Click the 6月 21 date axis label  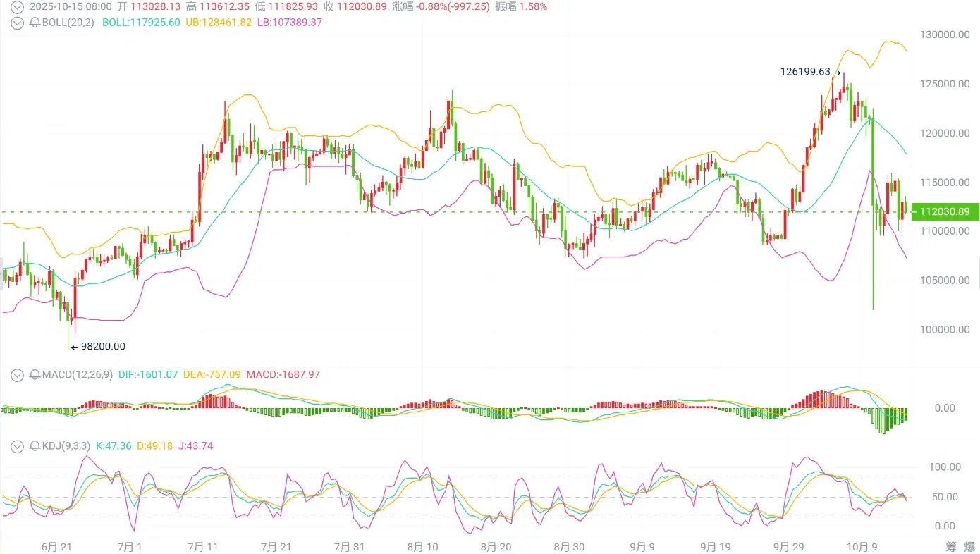(57, 546)
